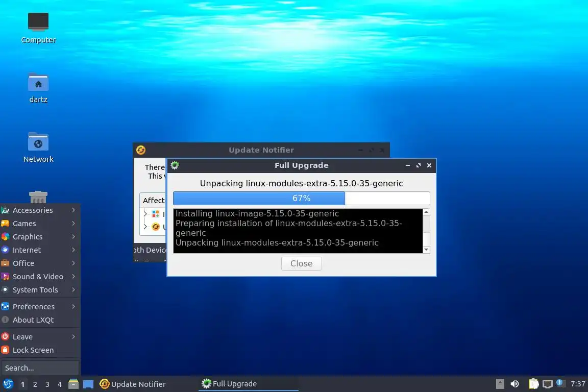588x392 pixels.
Task: Open the clipboard manager tray icon
Action: pyautogui.click(x=533, y=384)
